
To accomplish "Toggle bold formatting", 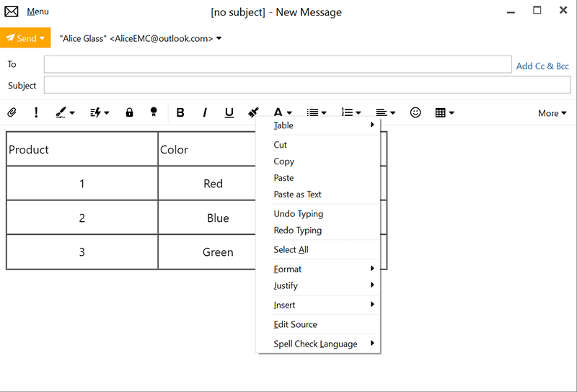I will point(180,112).
